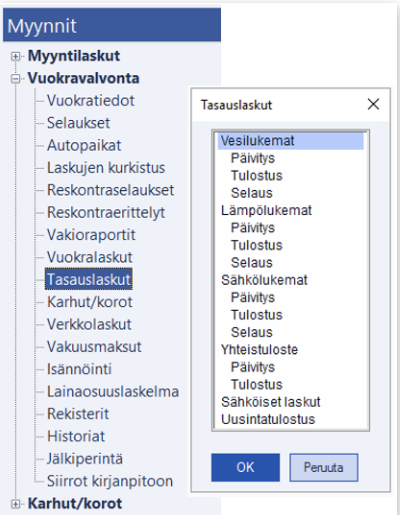The width and height of the screenshot is (400, 515).
Task: Choose Uusintatulostus in the list
Action: (268, 419)
